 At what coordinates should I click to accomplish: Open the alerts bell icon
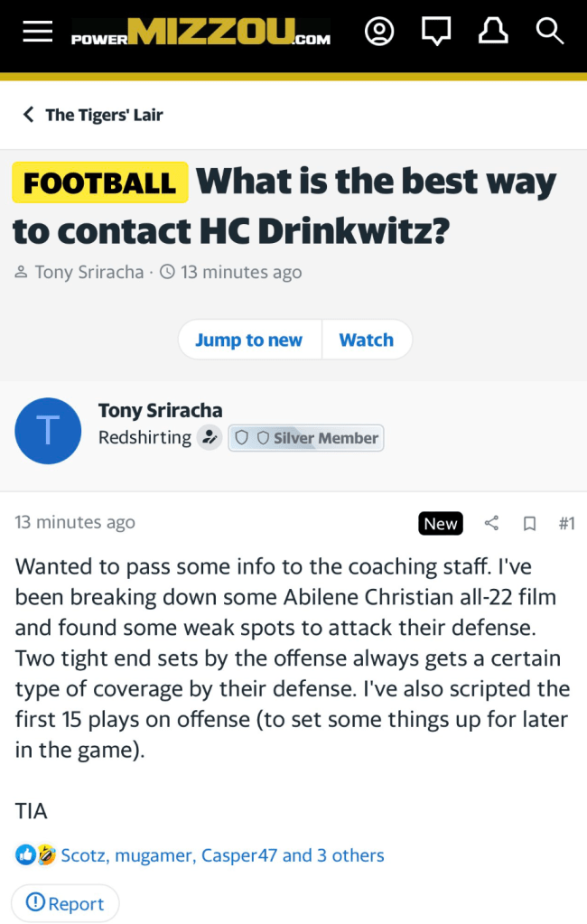(493, 33)
